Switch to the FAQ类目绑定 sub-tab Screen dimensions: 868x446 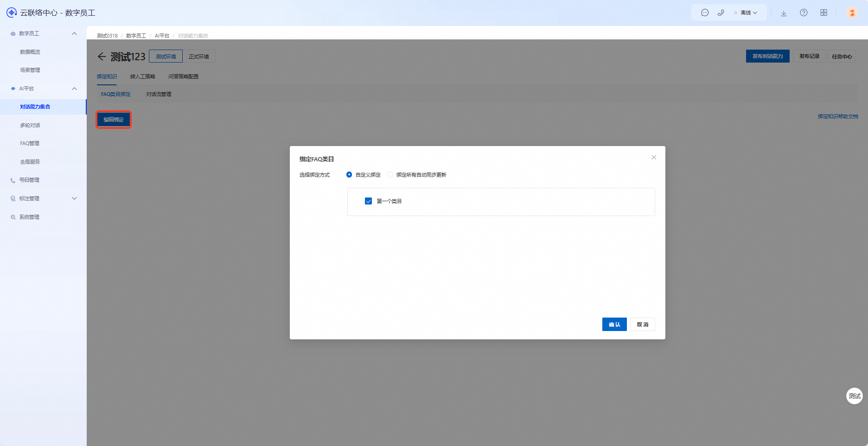(x=116, y=94)
